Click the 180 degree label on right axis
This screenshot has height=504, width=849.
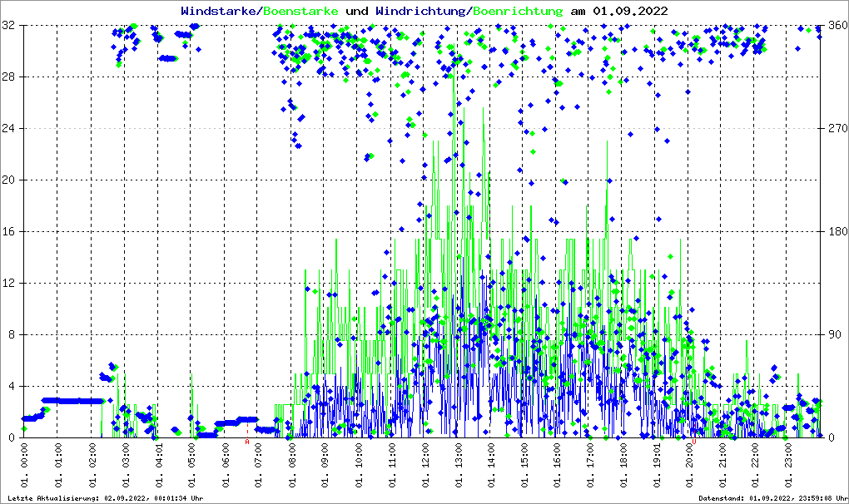click(837, 232)
